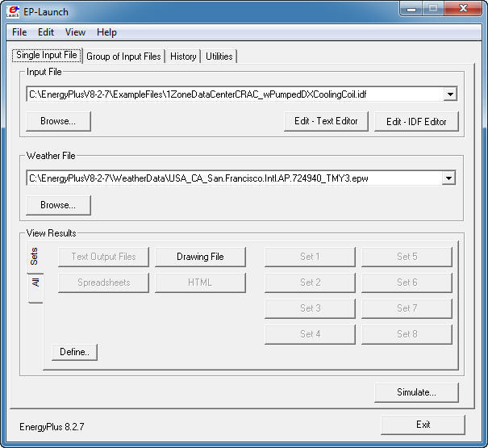Screen dimensions: 488x448
Task: Click the Input File path field
Action: tap(236, 94)
